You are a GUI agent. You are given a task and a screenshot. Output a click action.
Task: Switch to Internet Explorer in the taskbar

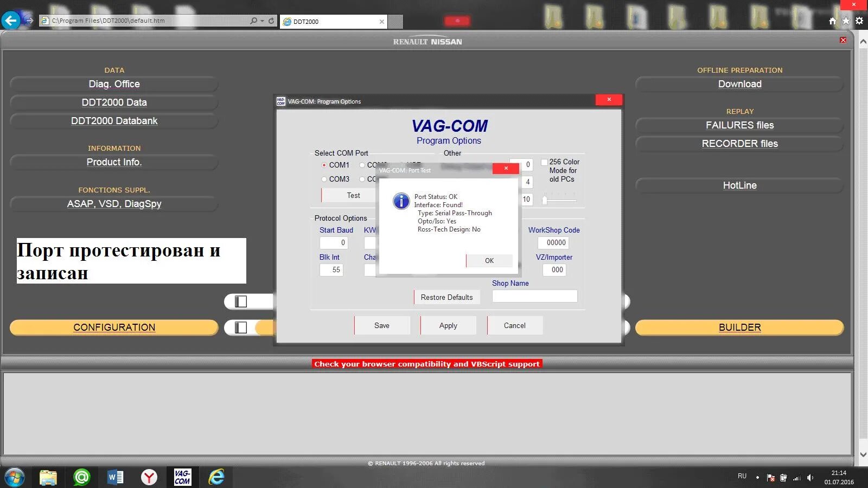[216, 477]
